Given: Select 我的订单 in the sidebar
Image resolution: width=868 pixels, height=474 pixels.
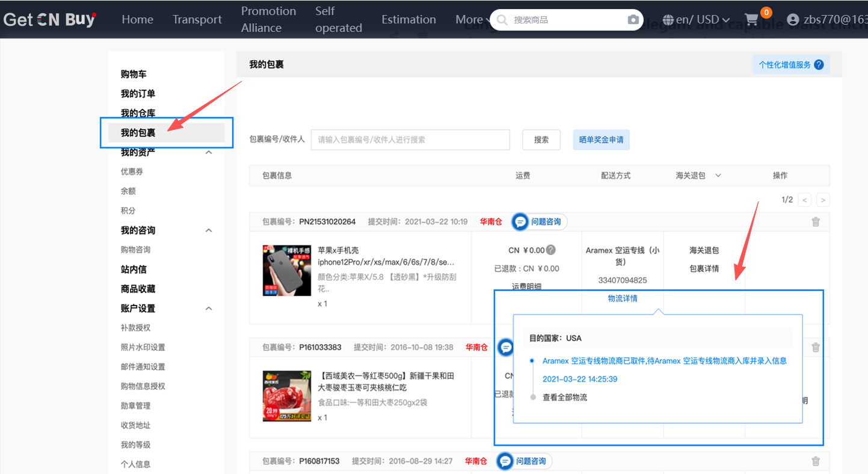Looking at the screenshot, I should click(138, 94).
